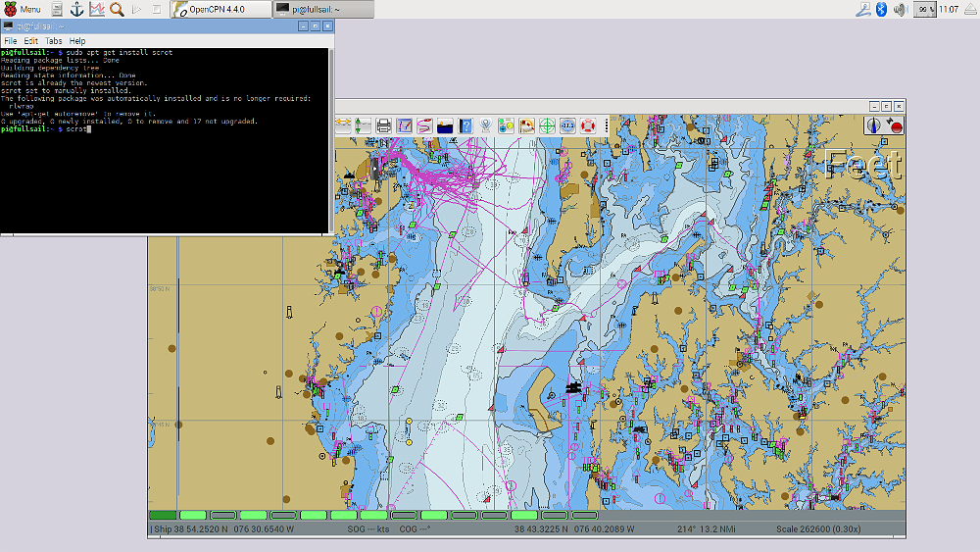Click the compass north-up icon
This screenshot has width=980, height=552.
point(873,125)
